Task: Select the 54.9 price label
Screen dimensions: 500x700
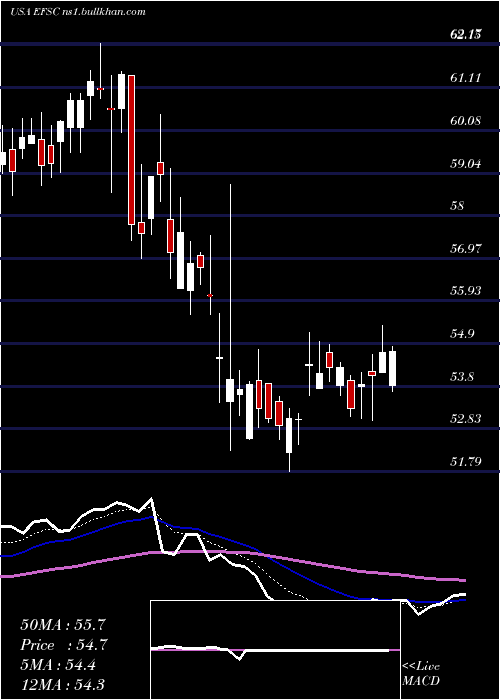Action: [x=462, y=334]
